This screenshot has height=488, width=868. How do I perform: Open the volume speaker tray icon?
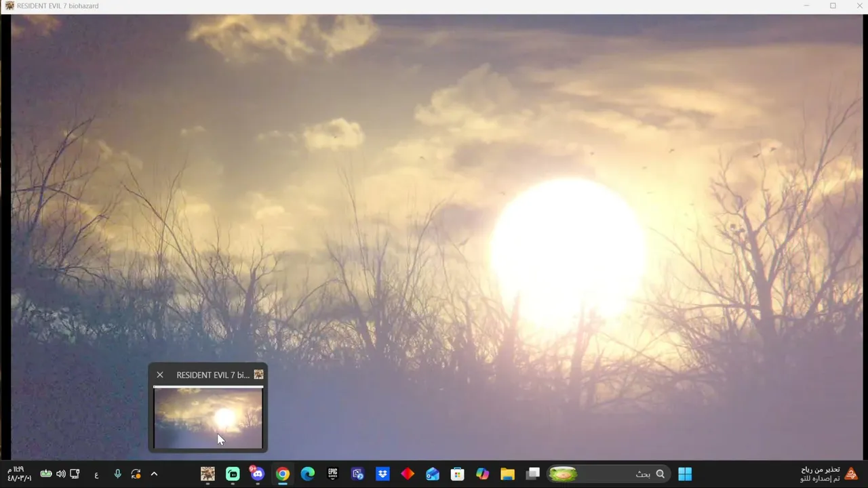click(61, 474)
